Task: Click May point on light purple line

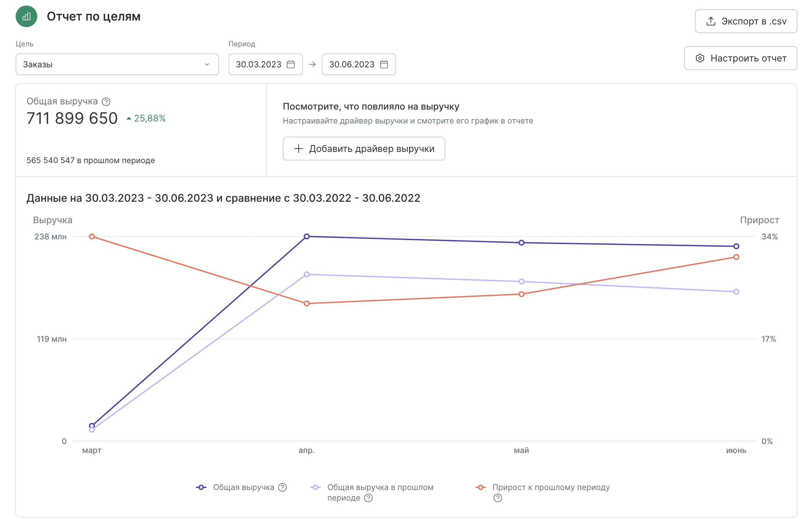Action: pyautogui.click(x=521, y=282)
